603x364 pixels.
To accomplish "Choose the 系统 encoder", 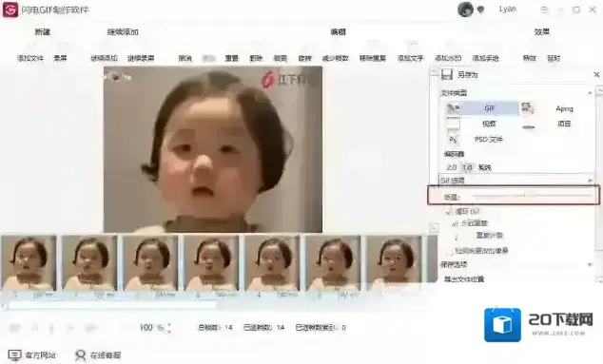I will click(484, 167).
